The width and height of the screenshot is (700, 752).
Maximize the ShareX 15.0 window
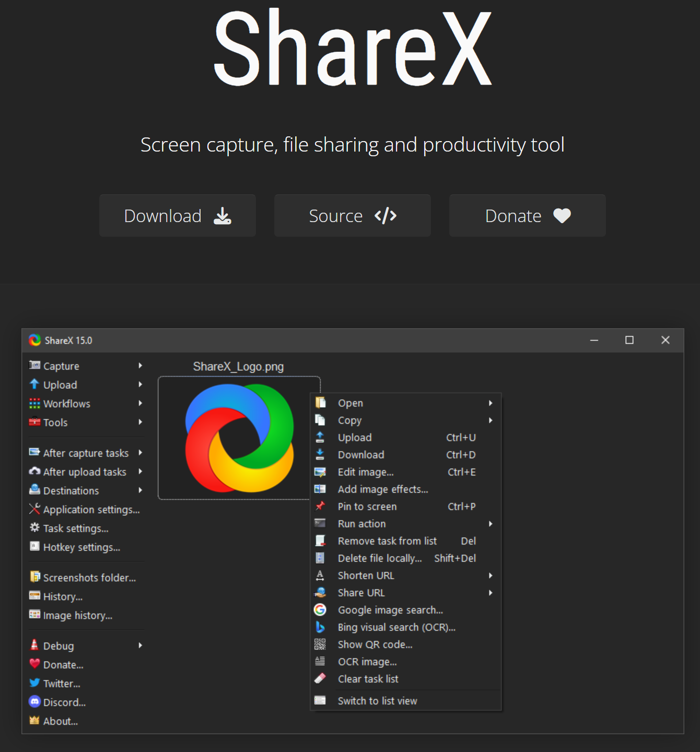(629, 340)
